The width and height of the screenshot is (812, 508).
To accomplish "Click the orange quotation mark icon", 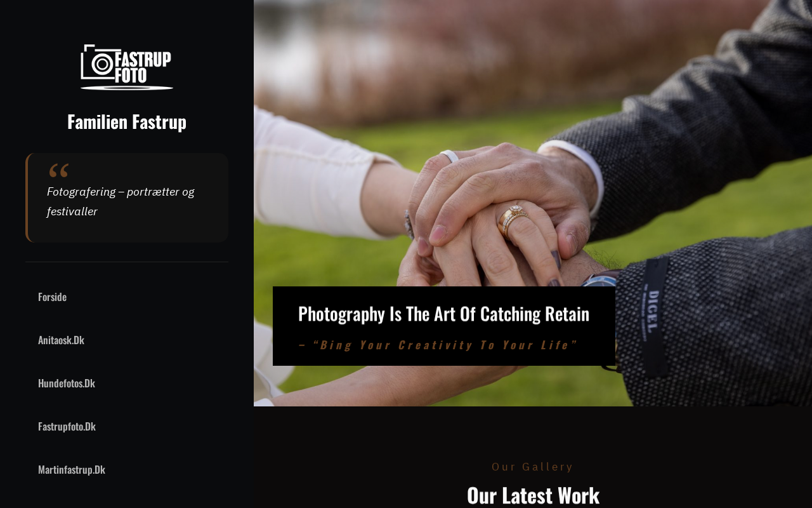I will pyautogui.click(x=58, y=170).
